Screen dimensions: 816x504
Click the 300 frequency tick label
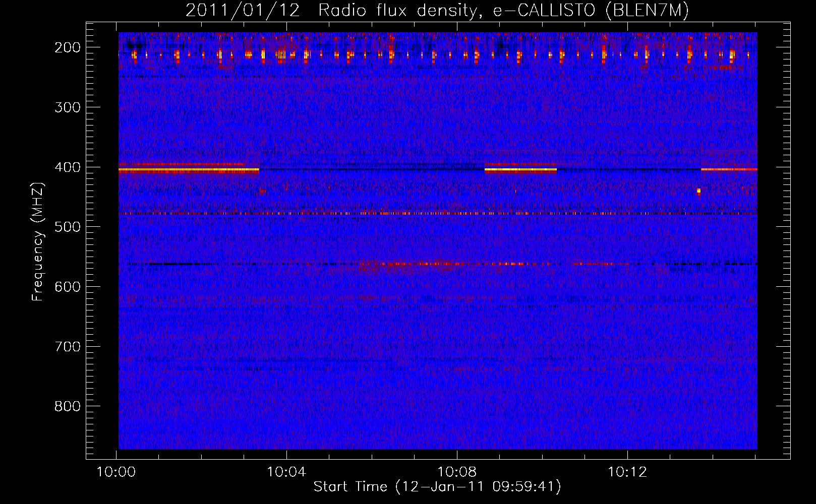point(67,107)
